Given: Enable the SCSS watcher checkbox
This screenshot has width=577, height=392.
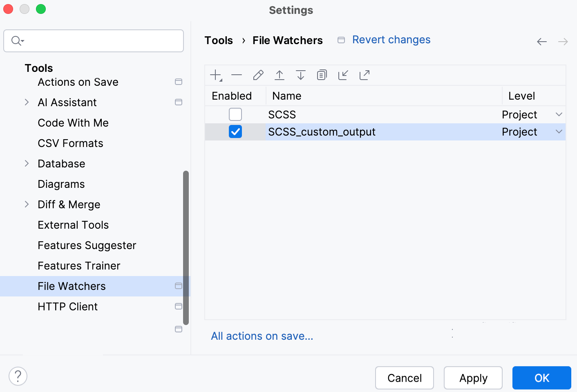Looking at the screenshot, I should 235,114.
